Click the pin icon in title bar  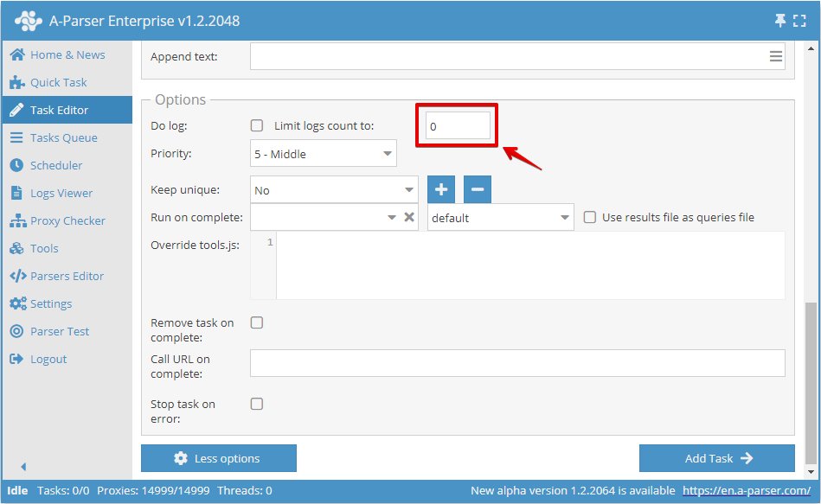pyautogui.click(x=779, y=20)
